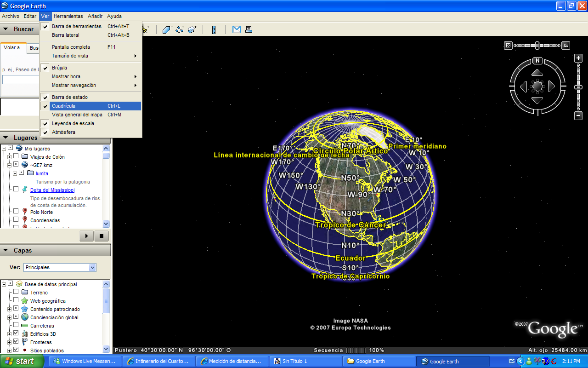Click the Web geográfica green star icon
The height and width of the screenshot is (368, 588).
(25, 301)
